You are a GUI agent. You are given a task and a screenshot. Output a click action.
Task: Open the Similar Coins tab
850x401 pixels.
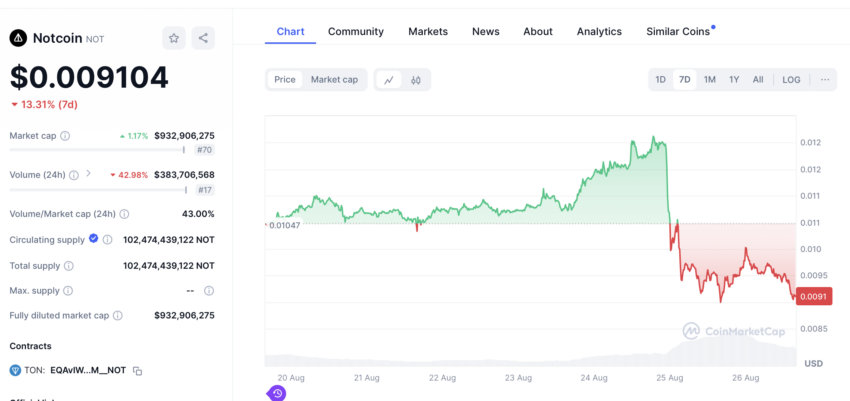pyautogui.click(x=678, y=31)
